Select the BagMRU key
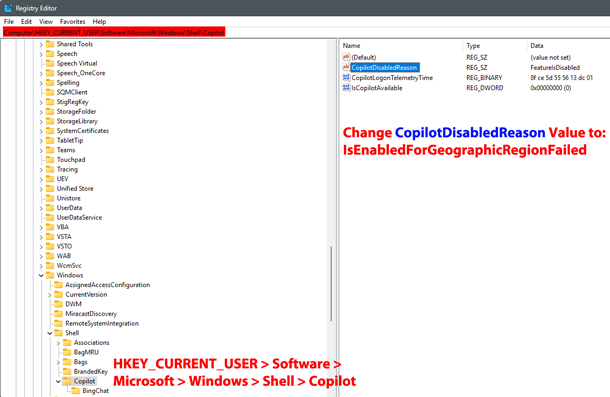The height and width of the screenshot is (397, 610). [x=86, y=352]
